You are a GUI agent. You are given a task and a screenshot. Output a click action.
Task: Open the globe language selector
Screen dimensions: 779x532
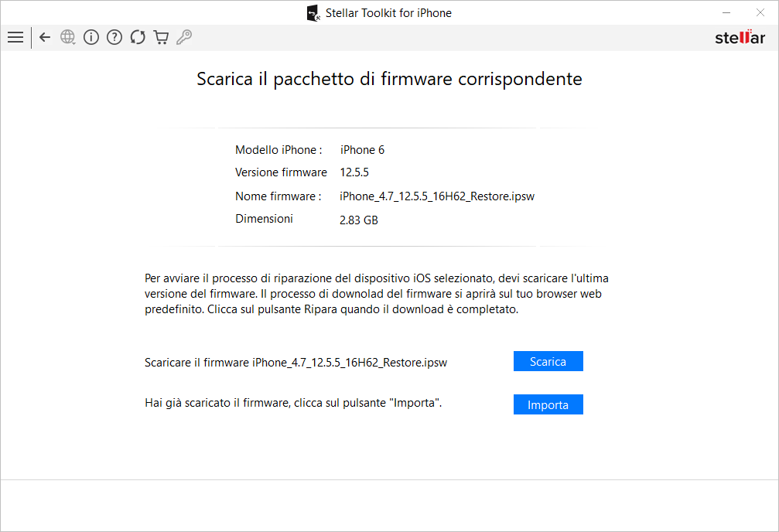[x=67, y=37]
